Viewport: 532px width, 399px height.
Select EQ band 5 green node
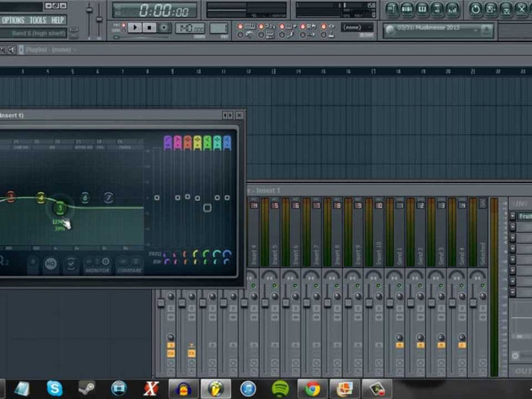coord(60,208)
